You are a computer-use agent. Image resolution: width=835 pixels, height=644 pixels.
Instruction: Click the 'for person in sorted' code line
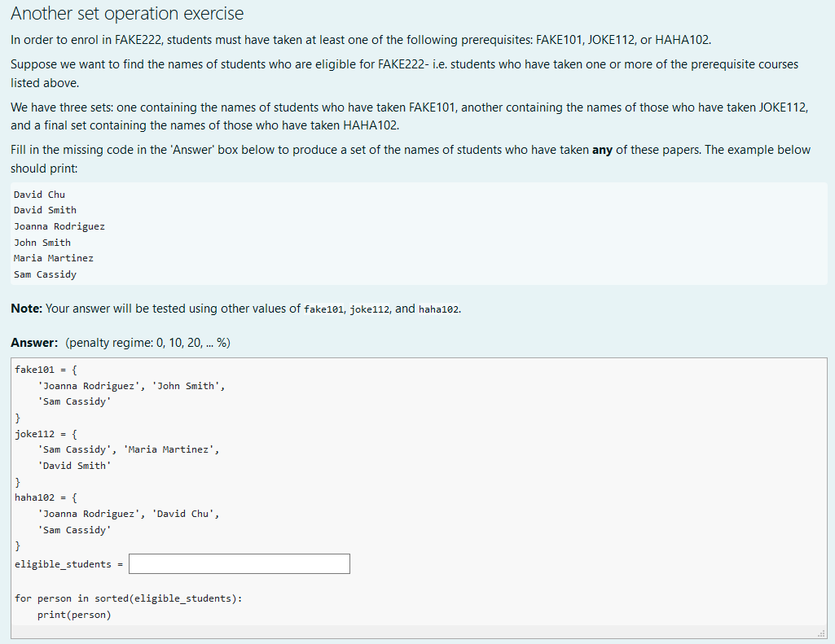click(x=129, y=598)
